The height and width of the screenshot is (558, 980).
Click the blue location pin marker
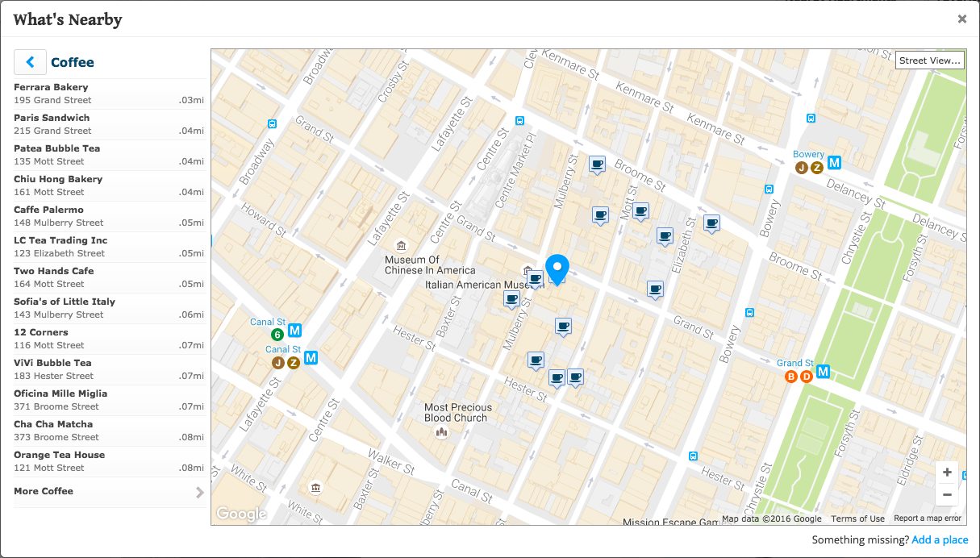click(557, 269)
